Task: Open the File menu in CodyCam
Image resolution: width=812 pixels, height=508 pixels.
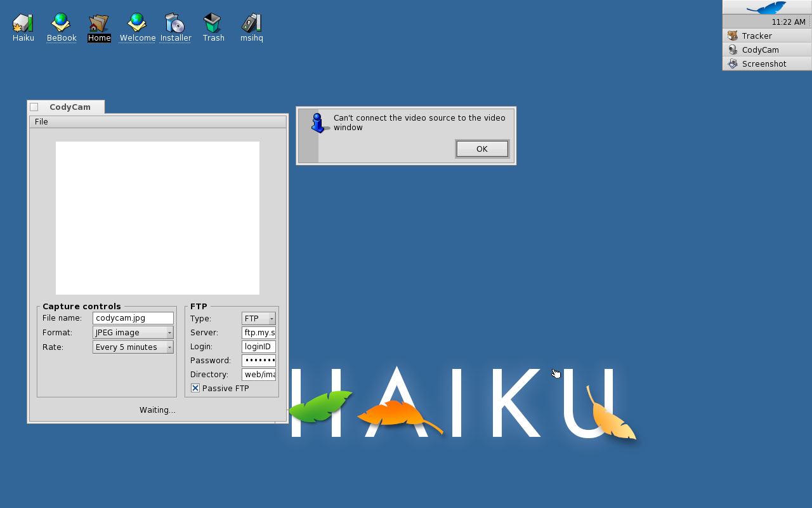Action: click(41, 121)
